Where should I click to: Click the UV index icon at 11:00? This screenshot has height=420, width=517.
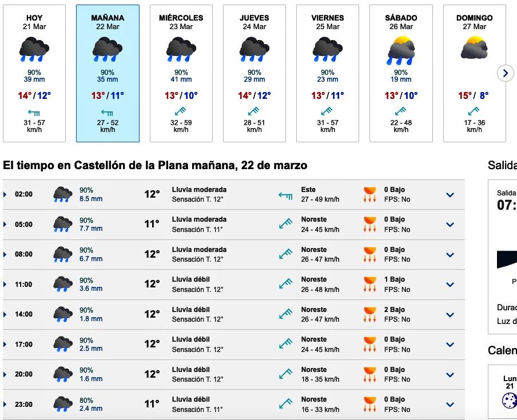click(x=370, y=284)
